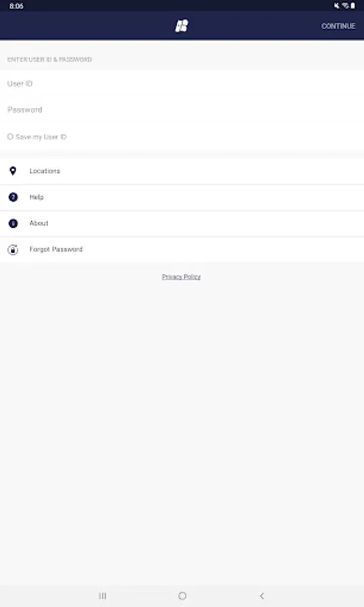364x607 pixels.
Task: Click the Forgot Password lock icon
Action: tap(13, 250)
